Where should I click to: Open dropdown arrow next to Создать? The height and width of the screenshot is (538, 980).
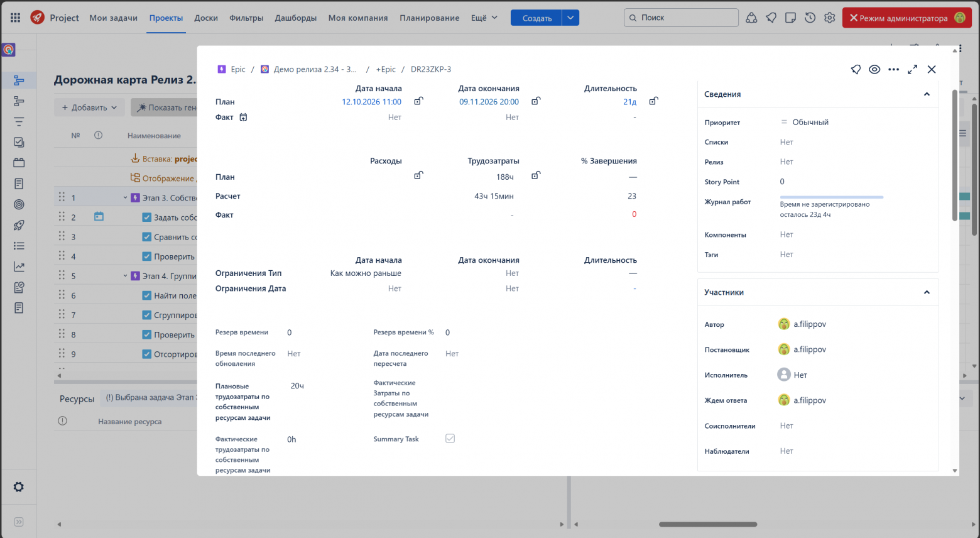pos(570,18)
